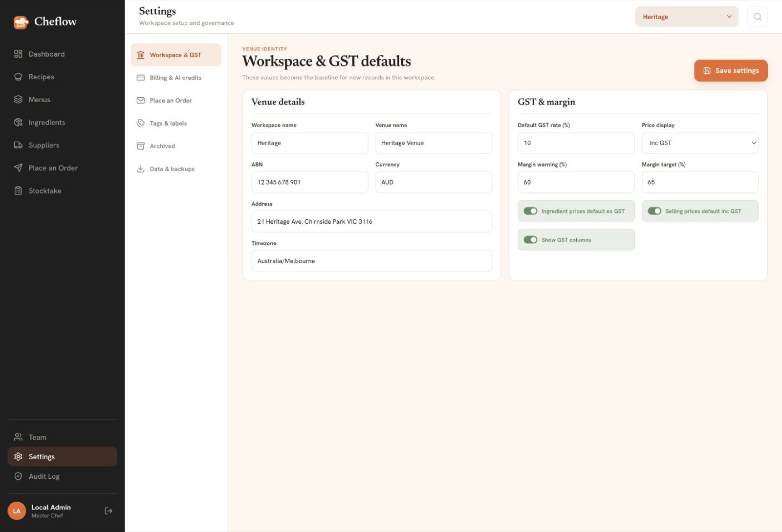782x532 pixels.
Task: Open the Heritage workspace dropdown
Action: coord(687,17)
